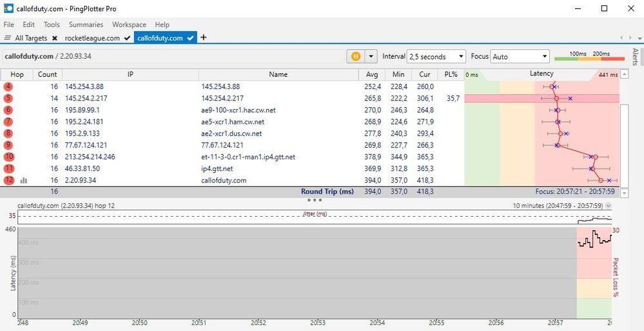Click the Round Trip (ms) summary row
644x331 pixels.
[x=309, y=192]
